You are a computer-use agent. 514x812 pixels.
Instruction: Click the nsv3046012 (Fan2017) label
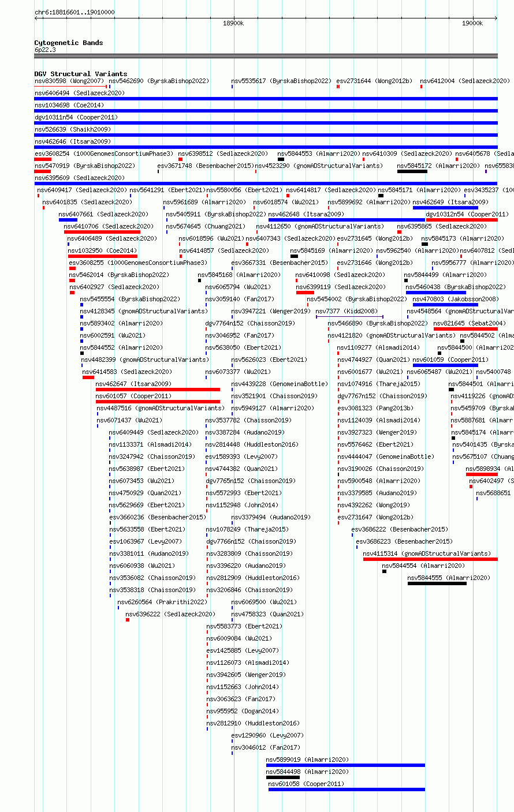(266, 747)
